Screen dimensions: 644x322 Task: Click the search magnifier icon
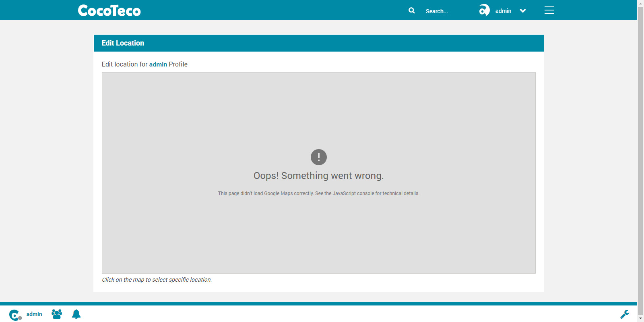(x=411, y=10)
